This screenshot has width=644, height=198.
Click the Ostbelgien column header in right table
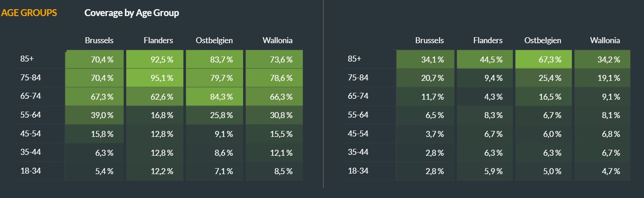pos(543,40)
